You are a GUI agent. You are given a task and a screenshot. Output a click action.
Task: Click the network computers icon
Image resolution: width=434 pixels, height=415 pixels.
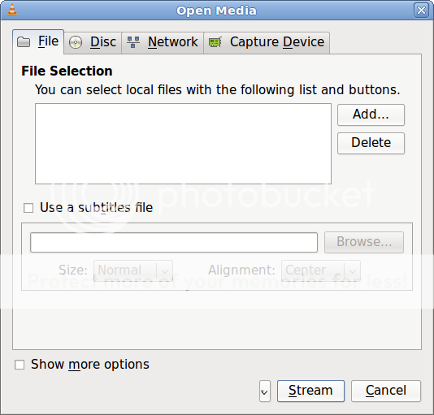pos(133,42)
